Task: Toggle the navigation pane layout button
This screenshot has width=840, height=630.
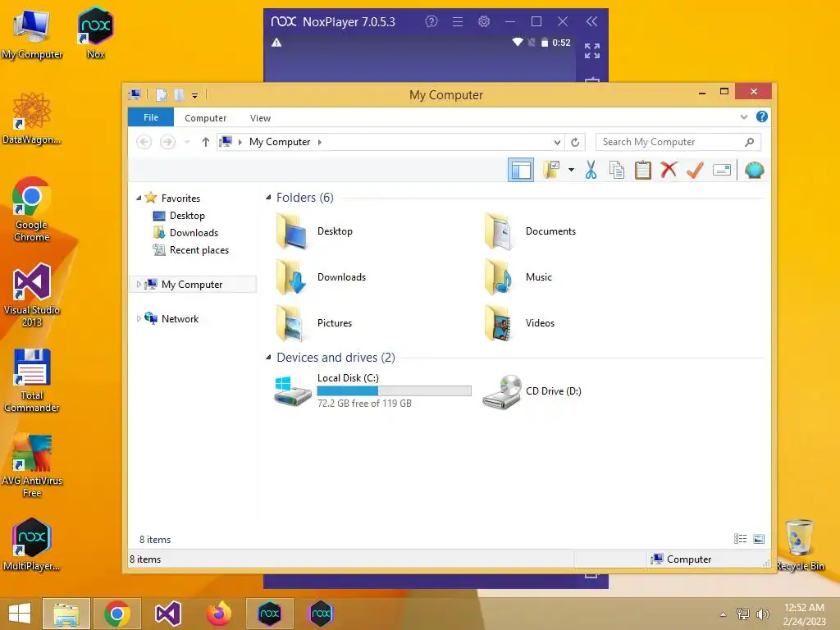Action: 520,171
